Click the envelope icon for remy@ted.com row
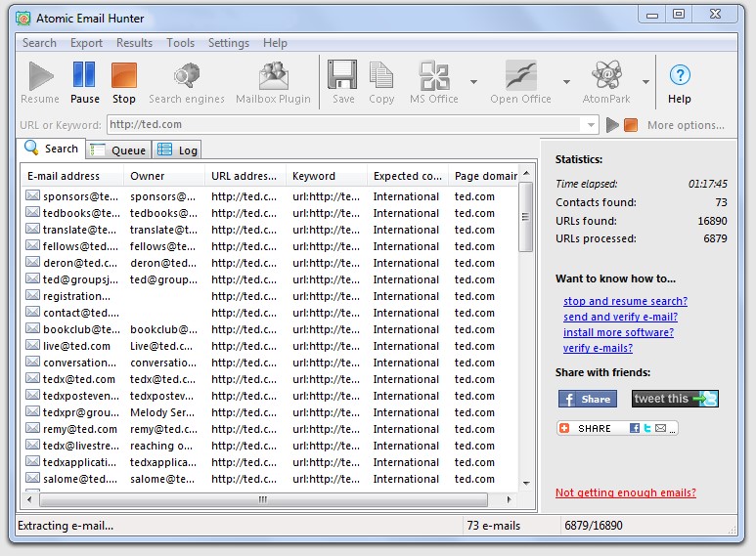Viewport: 756px width, 556px height. coord(33,428)
